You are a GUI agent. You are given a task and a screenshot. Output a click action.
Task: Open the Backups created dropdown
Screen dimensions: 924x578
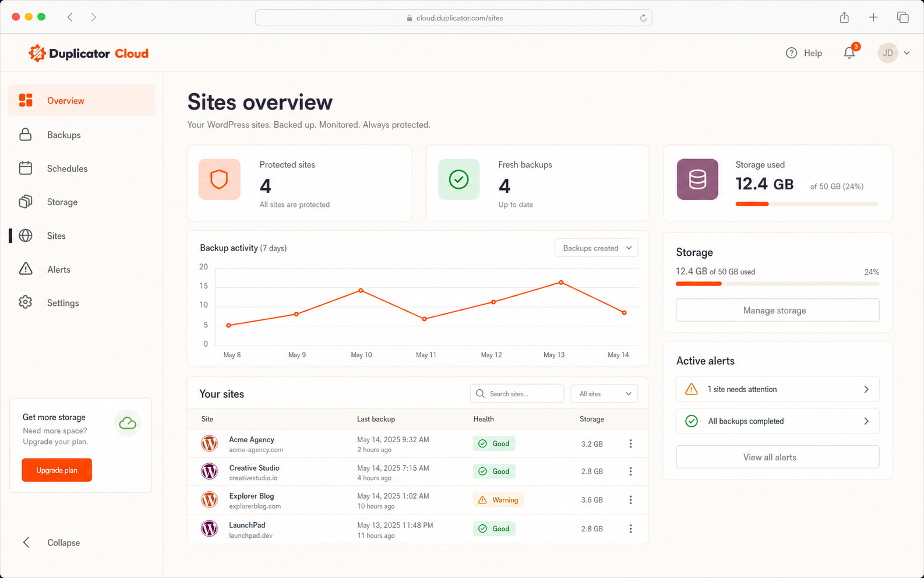[x=597, y=248]
